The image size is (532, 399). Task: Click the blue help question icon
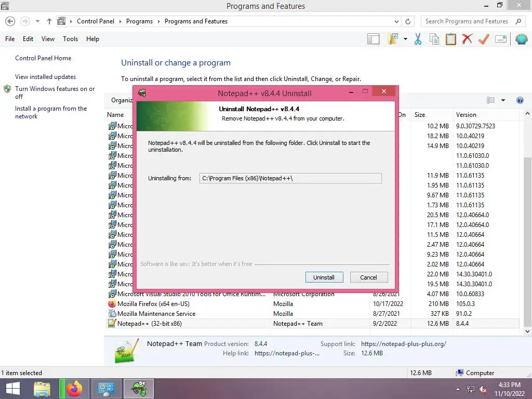(520, 100)
